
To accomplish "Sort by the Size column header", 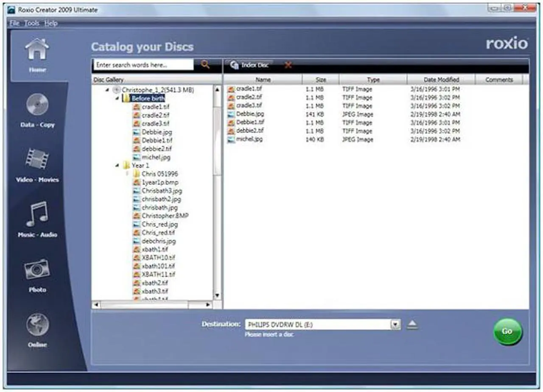I will (321, 80).
